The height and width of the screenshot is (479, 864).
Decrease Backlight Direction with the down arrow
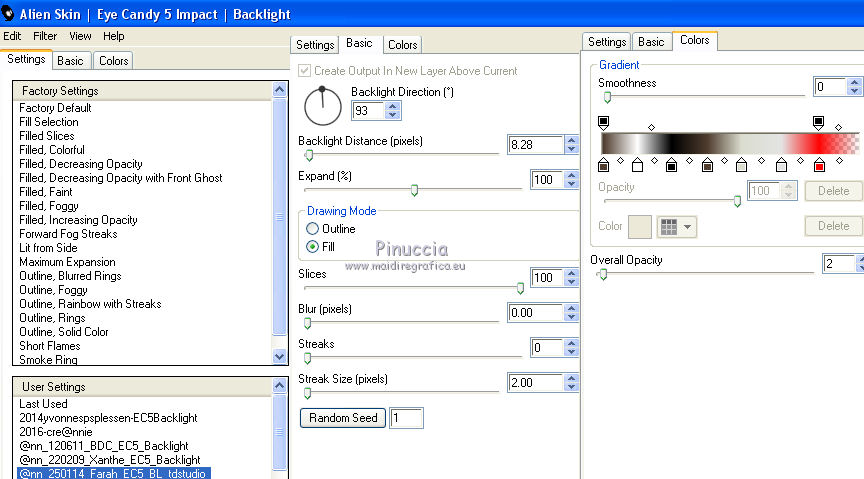click(x=392, y=115)
